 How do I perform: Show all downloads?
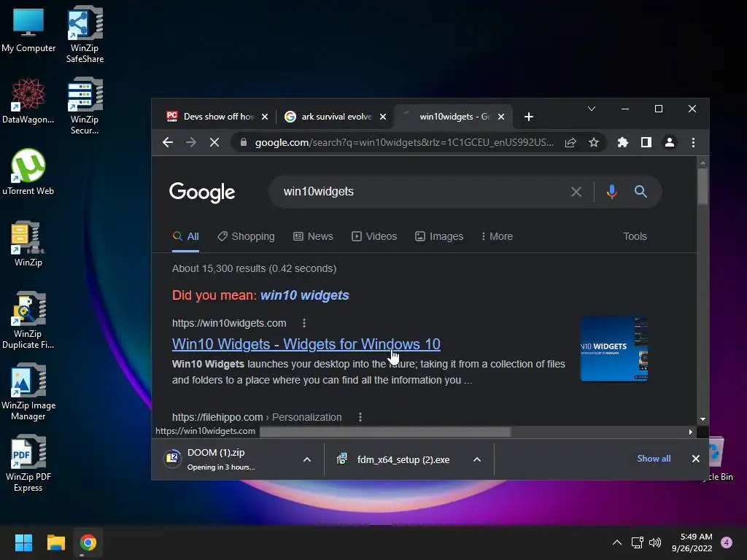tap(654, 459)
